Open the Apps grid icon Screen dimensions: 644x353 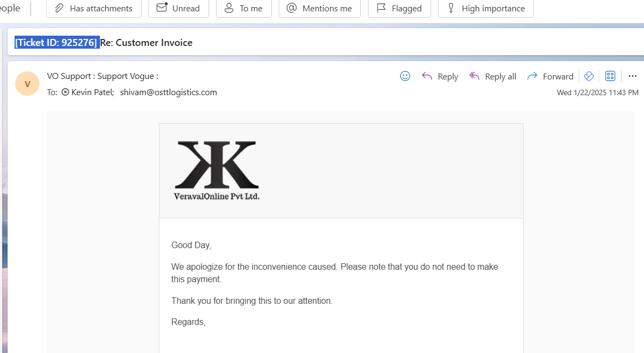click(611, 76)
